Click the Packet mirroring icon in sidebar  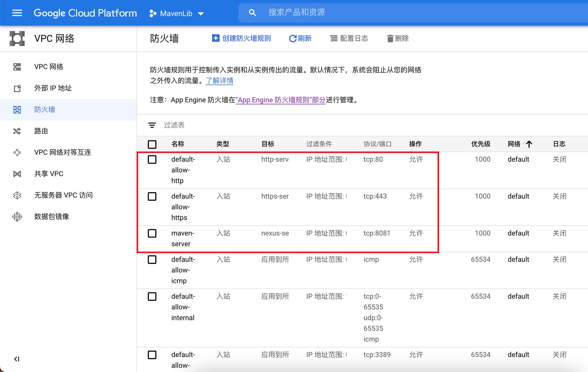pos(17,217)
